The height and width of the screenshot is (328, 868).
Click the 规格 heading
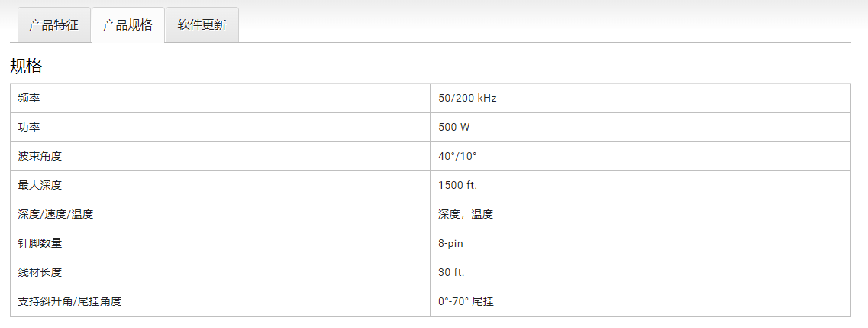[26, 67]
